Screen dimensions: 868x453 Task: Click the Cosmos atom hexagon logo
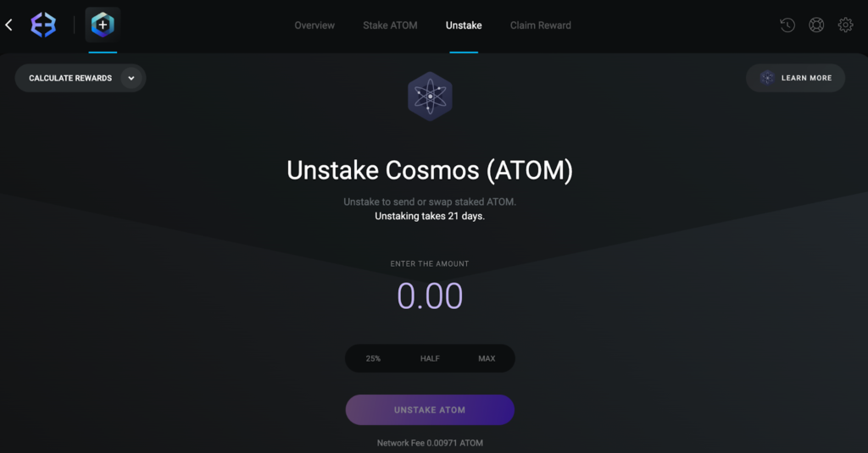[x=430, y=97]
